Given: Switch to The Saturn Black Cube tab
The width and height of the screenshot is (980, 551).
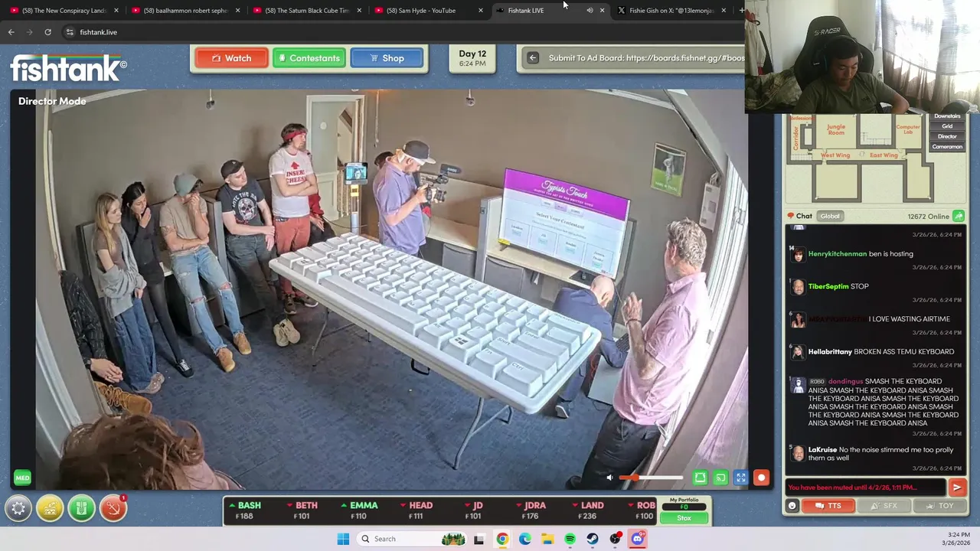Looking at the screenshot, I should click(x=306, y=11).
